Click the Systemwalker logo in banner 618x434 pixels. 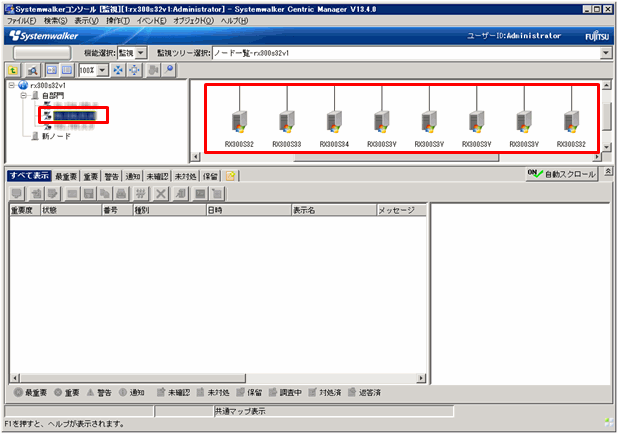click(x=44, y=36)
